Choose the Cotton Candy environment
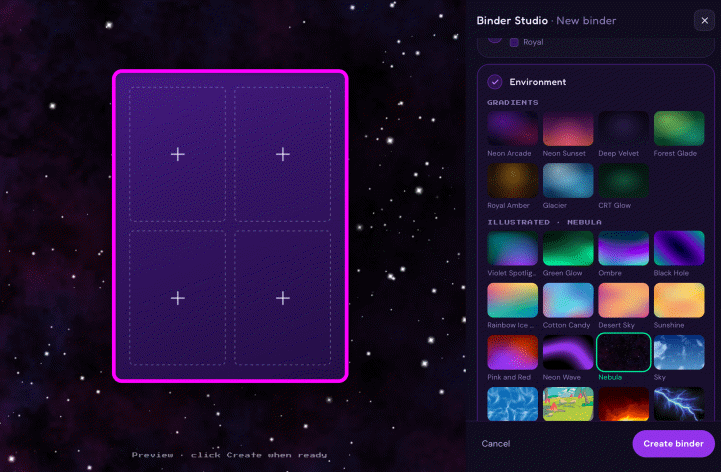721x472 pixels. [x=568, y=300]
